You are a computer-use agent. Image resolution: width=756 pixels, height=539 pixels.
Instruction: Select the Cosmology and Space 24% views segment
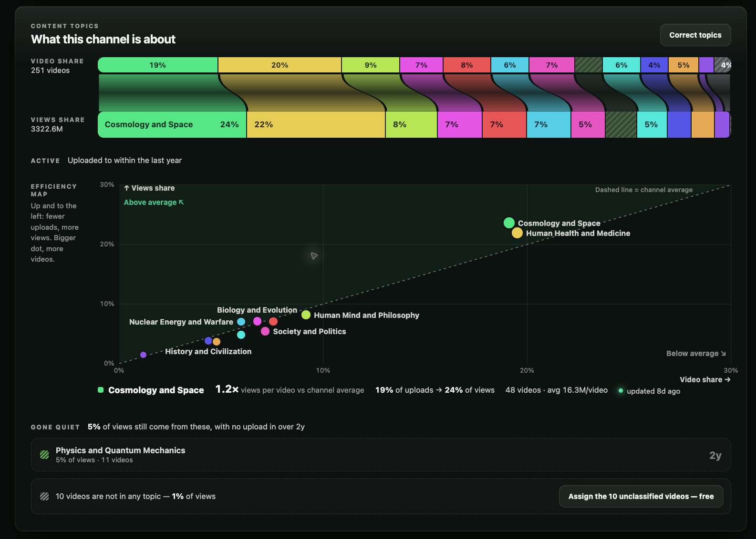click(172, 124)
